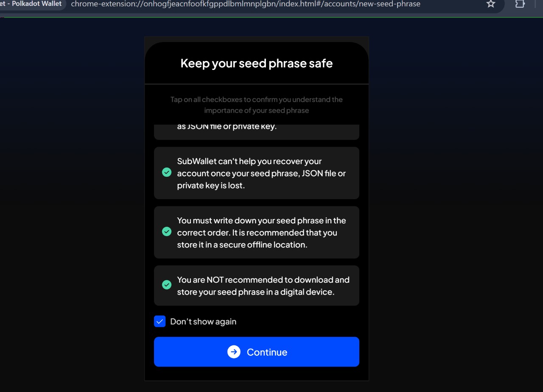The height and width of the screenshot is (392, 543).
Task: Select the "SubWallet can't help you recover" card text
Action: point(261,173)
